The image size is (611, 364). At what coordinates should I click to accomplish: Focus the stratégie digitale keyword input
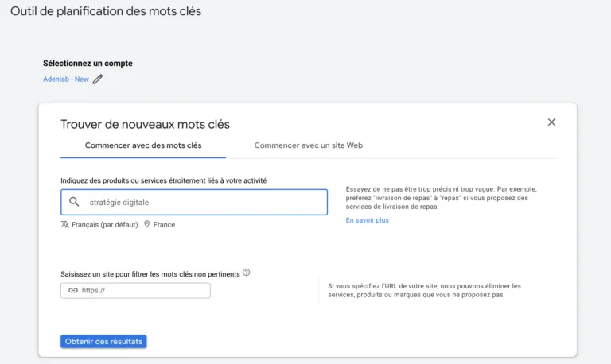[194, 202]
